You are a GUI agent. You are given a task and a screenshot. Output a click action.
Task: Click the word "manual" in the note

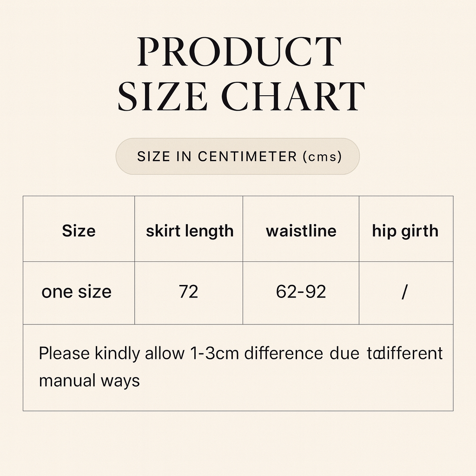coord(67,381)
